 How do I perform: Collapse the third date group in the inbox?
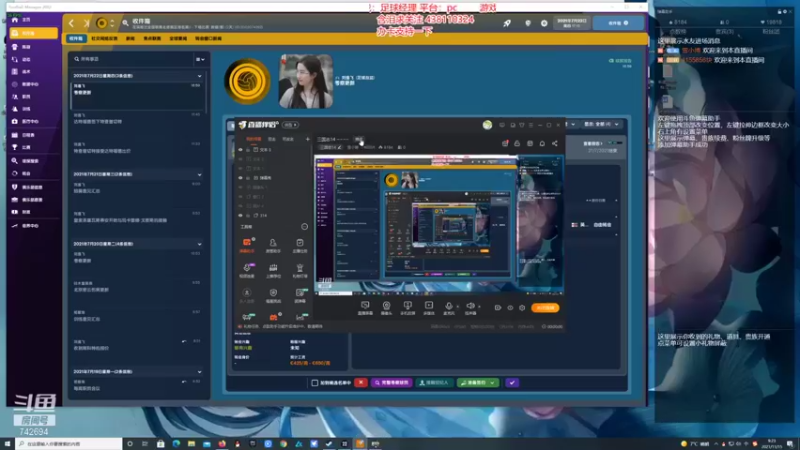click(x=199, y=244)
